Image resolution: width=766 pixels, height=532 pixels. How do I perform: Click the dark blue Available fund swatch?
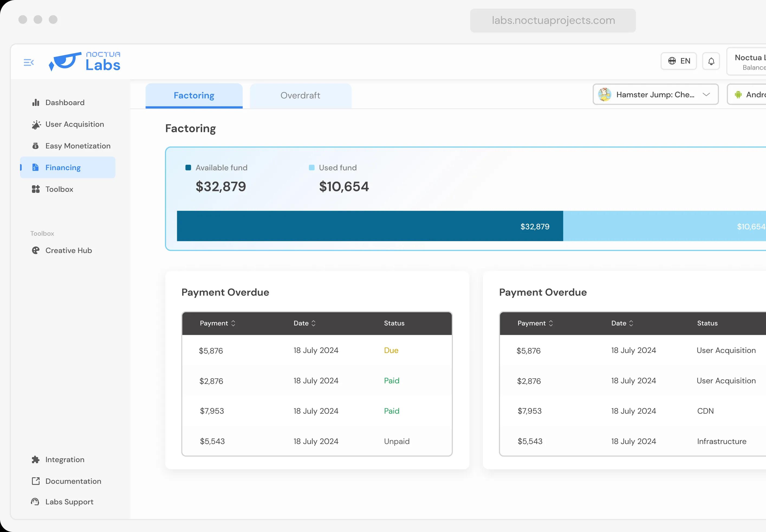click(188, 167)
